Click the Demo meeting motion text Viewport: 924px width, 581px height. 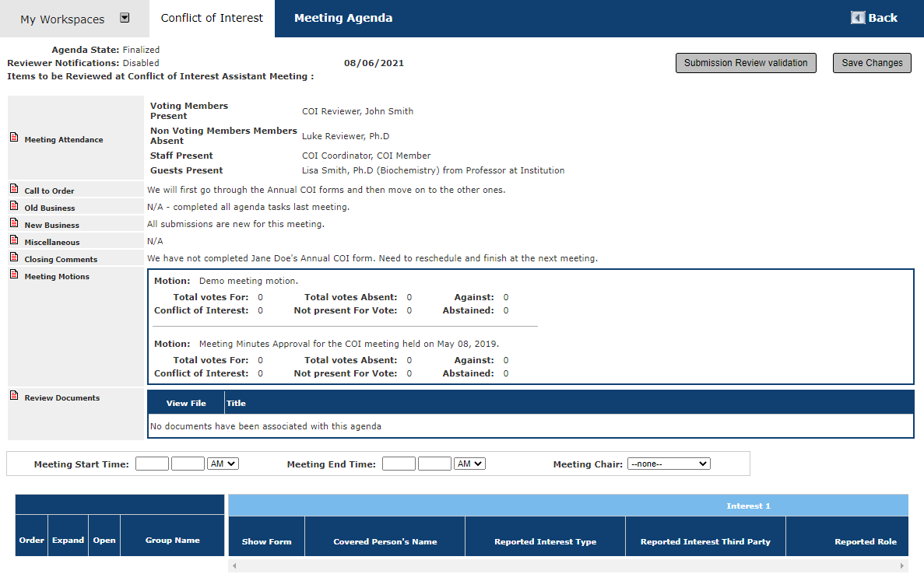[x=248, y=281]
